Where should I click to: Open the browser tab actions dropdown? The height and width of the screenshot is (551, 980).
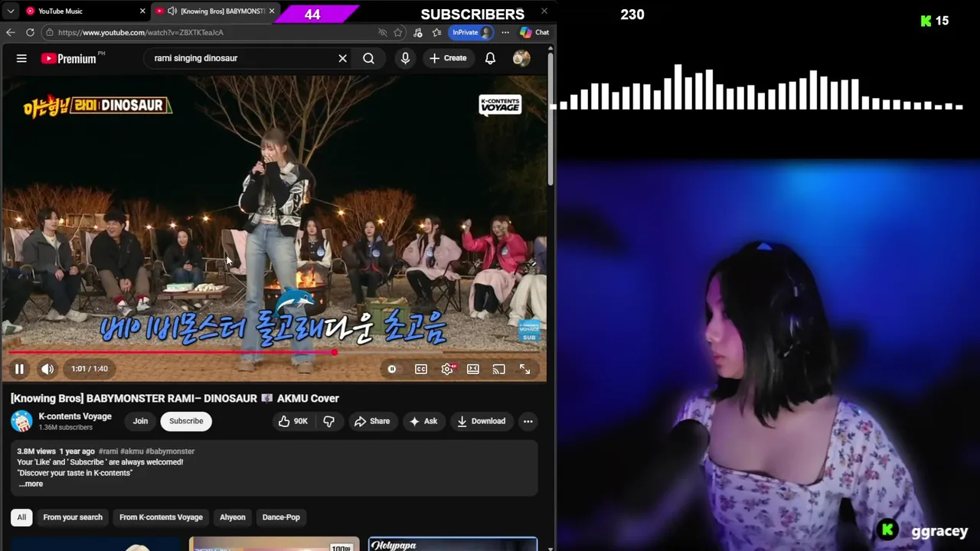pyautogui.click(x=11, y=11)
